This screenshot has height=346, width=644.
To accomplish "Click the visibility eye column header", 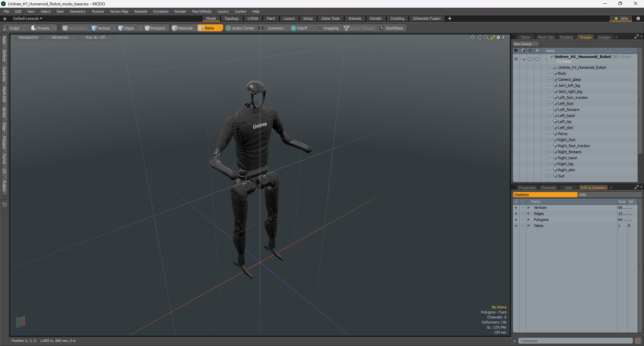I will (516, 51).
